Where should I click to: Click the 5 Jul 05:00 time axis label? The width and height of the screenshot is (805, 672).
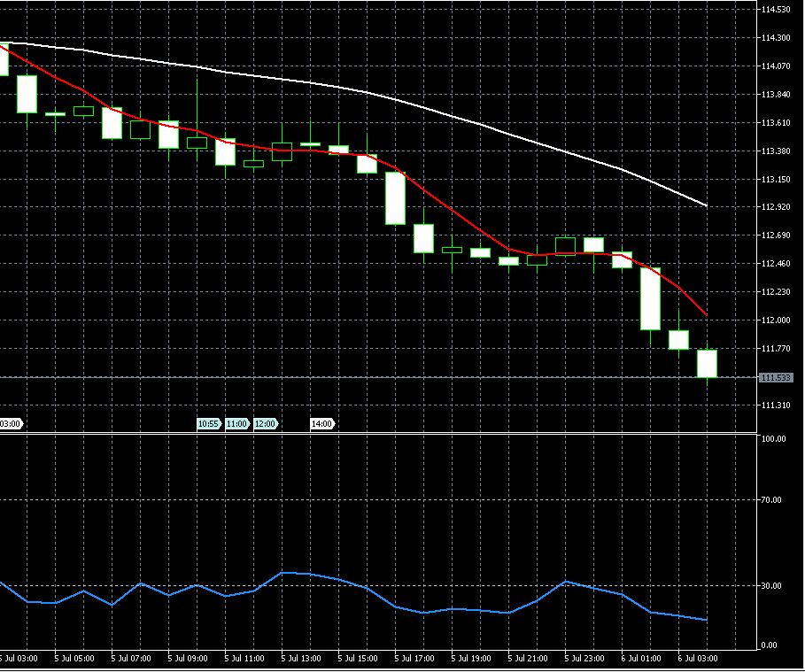74,659
